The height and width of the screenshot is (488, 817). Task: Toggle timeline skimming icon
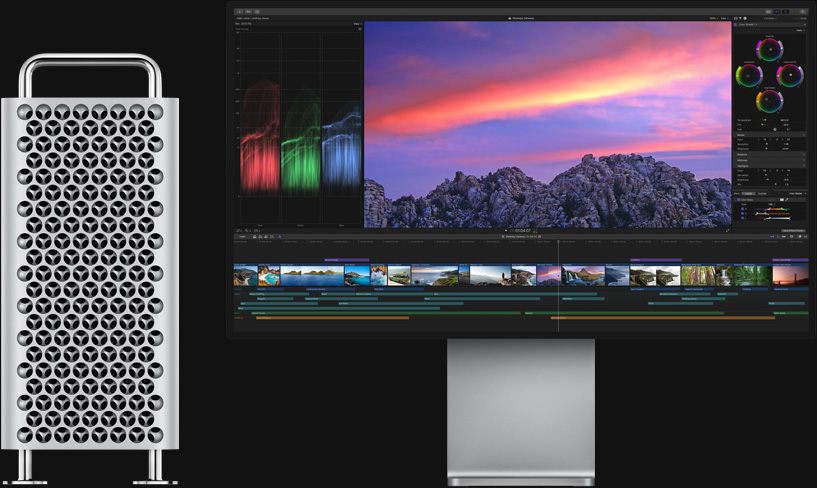tap(772, 236)
